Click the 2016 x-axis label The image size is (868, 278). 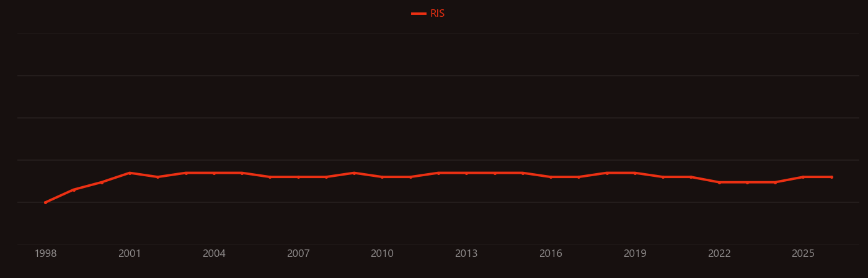pos(551,254)
